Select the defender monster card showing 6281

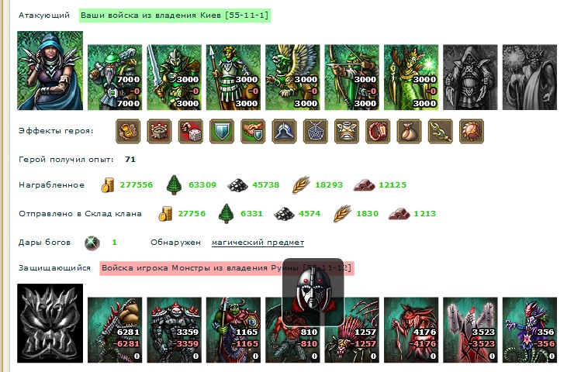(115, 330)
